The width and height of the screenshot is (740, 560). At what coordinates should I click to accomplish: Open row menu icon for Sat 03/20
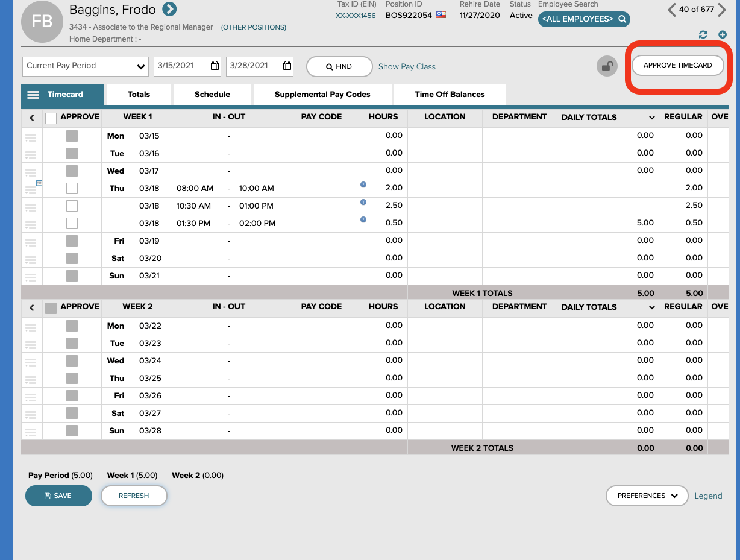(31, 260)
